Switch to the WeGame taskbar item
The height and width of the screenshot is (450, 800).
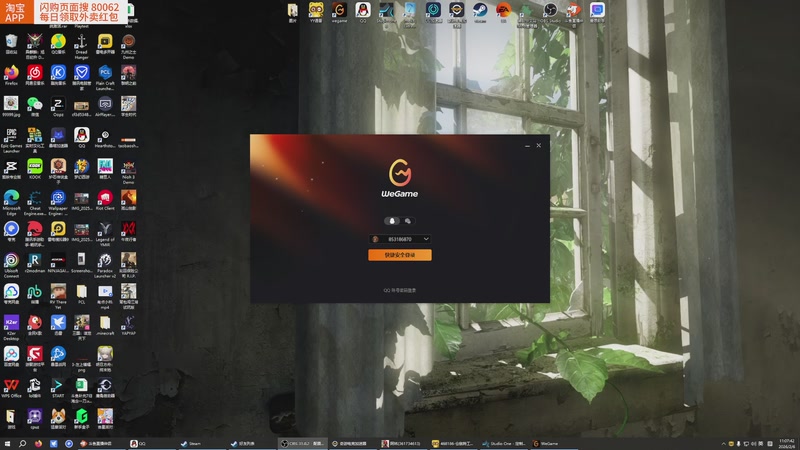click(554, 443)
